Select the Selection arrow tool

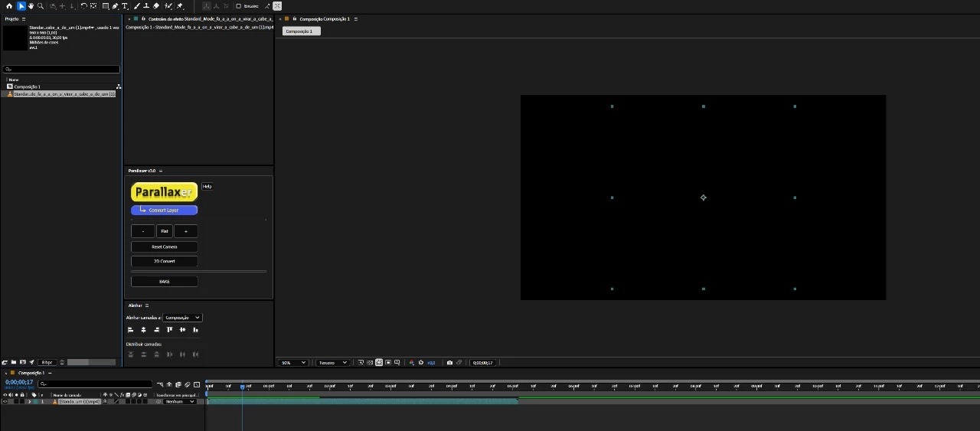click(x=21, y=6)
